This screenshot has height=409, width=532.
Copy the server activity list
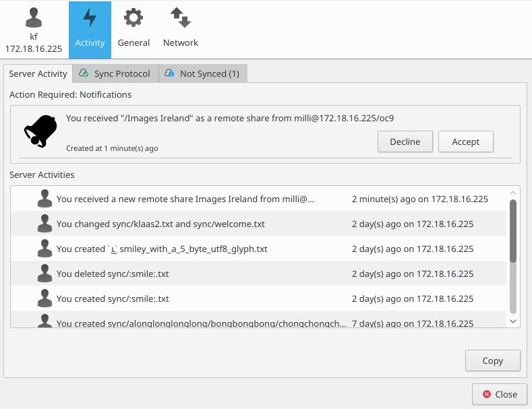click(492, 360)
